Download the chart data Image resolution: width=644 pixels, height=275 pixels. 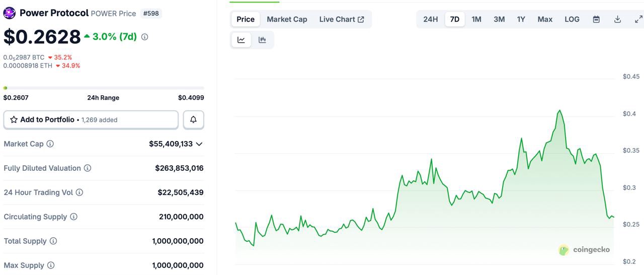pos(617,19)
